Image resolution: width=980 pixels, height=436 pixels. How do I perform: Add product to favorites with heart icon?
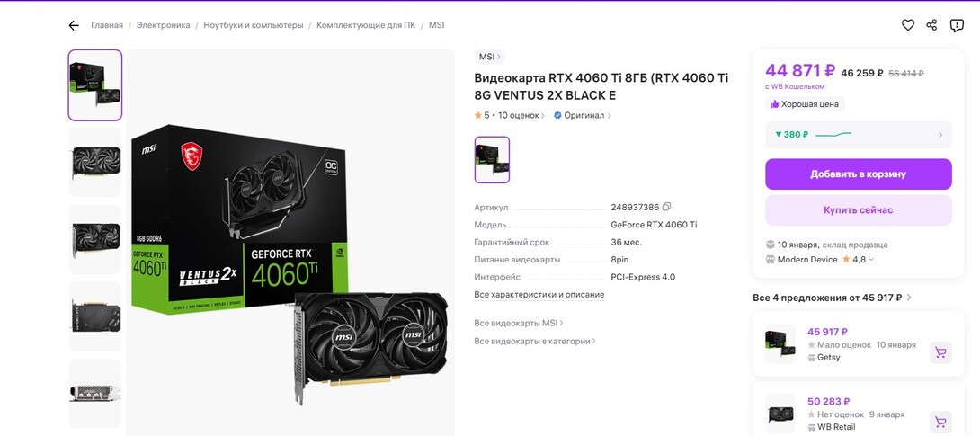pos(907,25)
